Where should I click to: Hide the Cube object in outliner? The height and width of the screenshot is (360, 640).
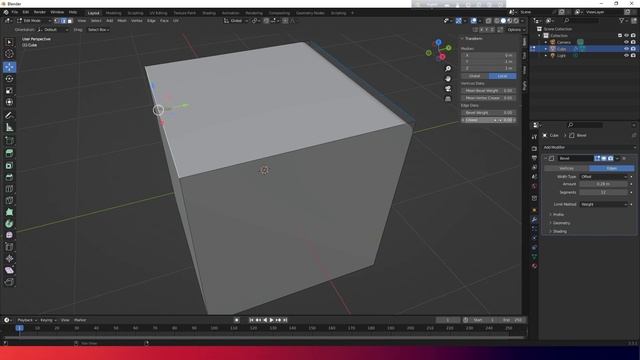pyautogui.click(x=626, y=49)
